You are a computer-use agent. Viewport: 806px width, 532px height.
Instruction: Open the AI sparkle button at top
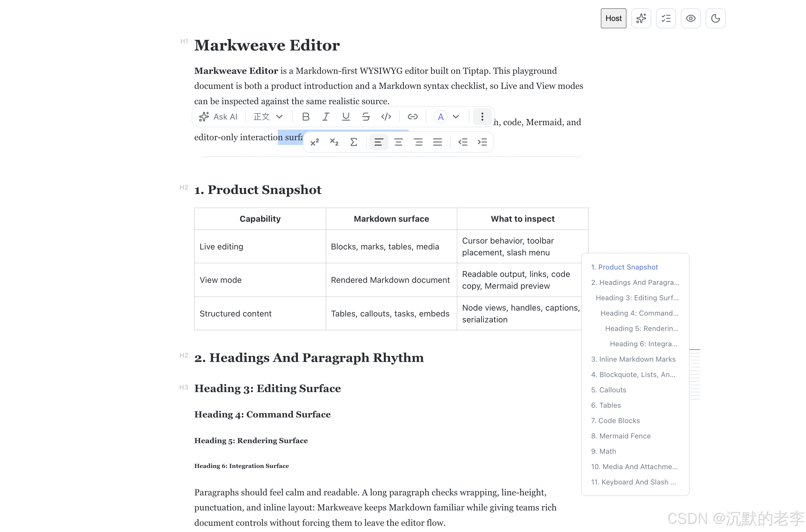point(641,18)
